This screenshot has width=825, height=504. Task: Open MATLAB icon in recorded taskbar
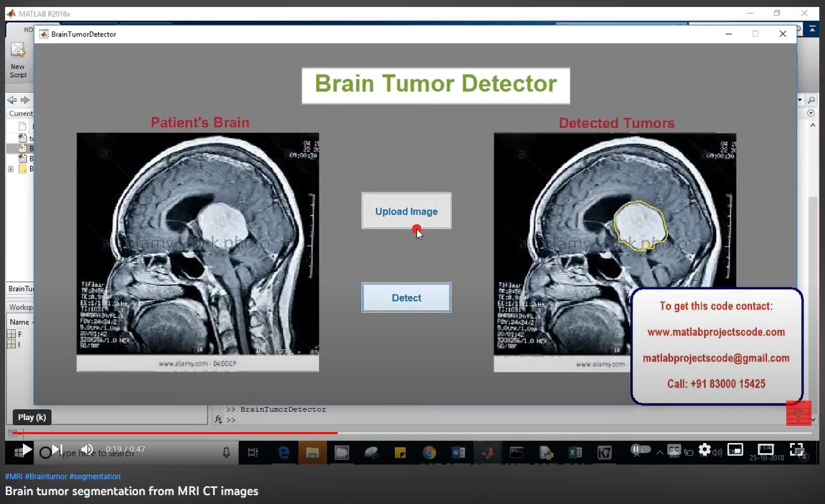487,453
